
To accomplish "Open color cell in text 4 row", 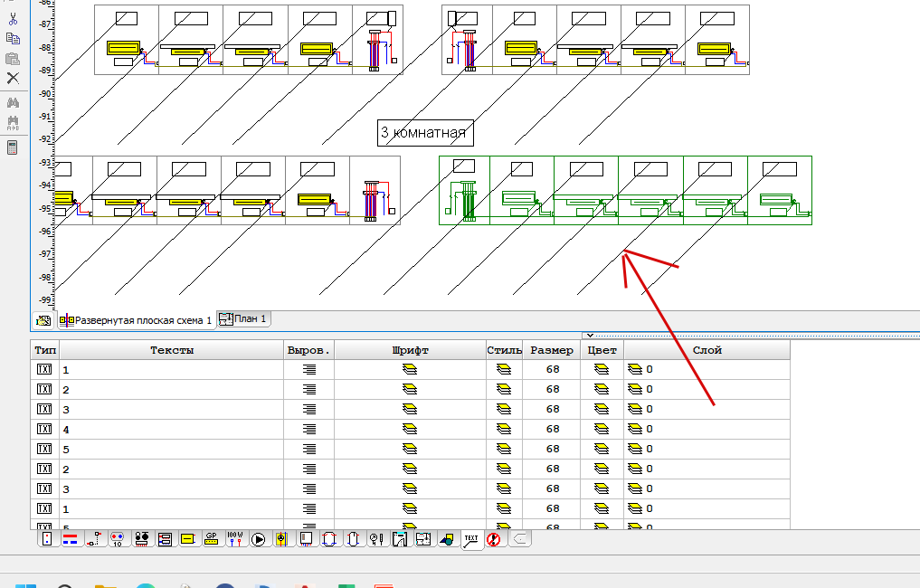I will point(602,430).
